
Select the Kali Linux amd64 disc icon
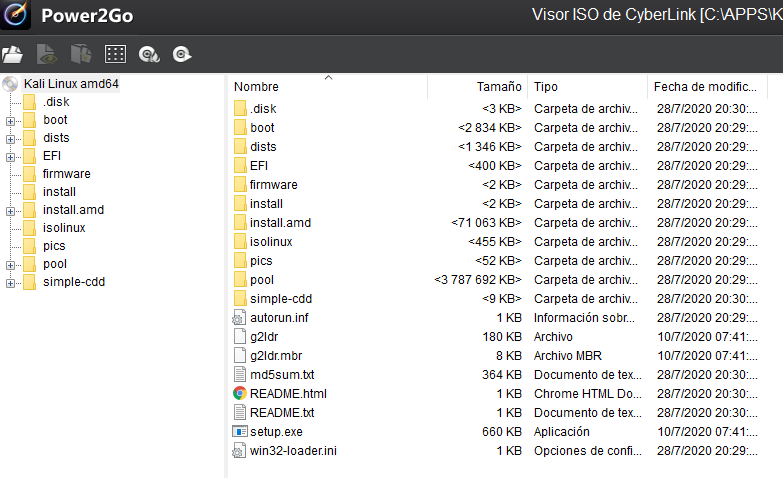click(x=10, y=83)
